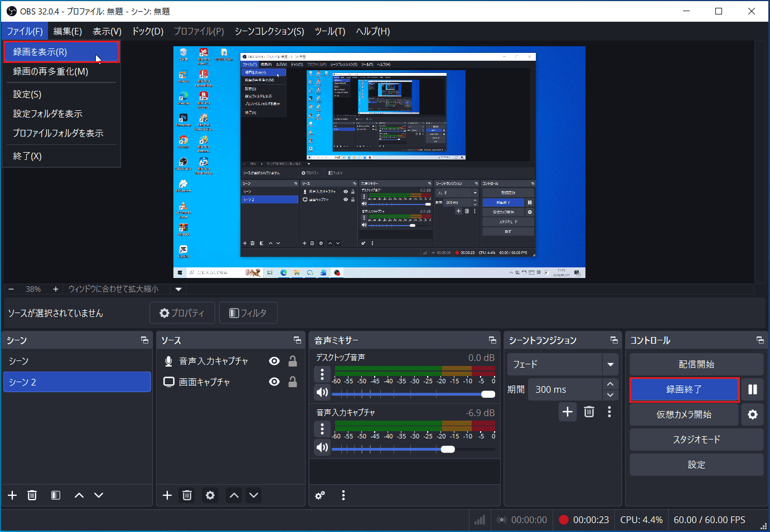Move 画面キャプチャ up with the arrow icon
This screenshot has height=532, width=770.
(x=234, y=495)
